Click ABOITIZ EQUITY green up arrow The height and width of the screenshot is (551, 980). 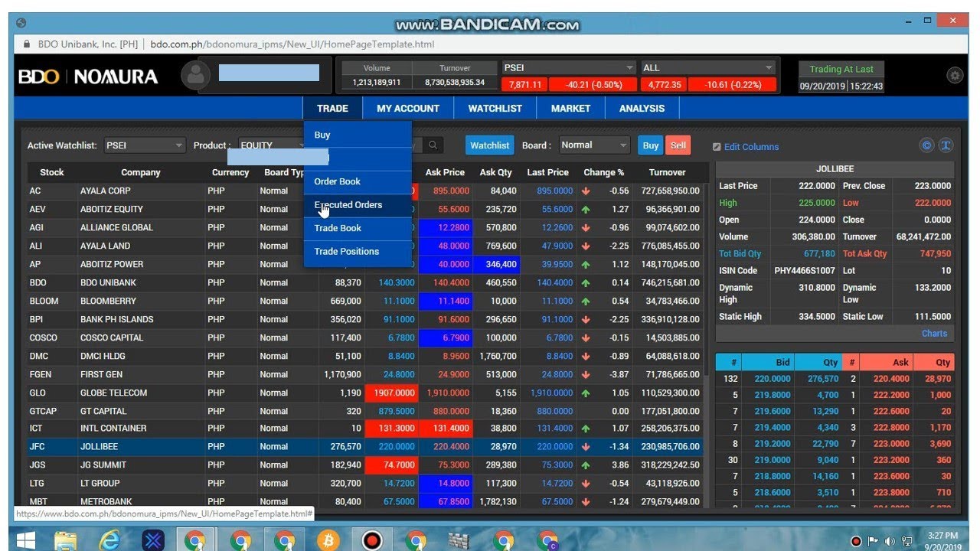coord(586,210)
